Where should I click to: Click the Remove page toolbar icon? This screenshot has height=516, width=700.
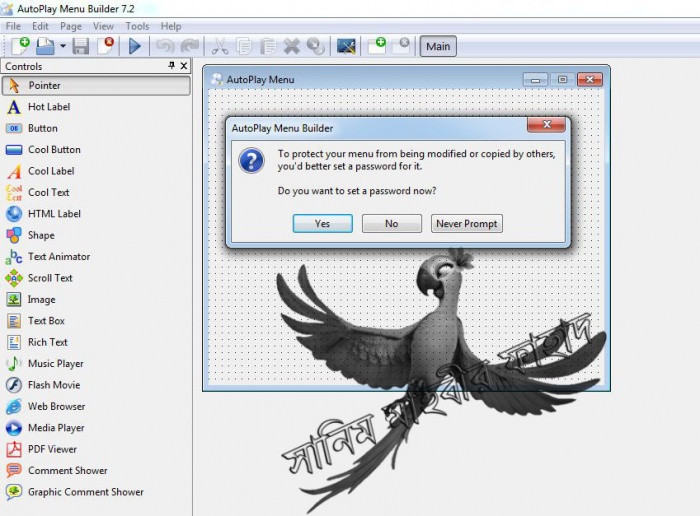401,46
